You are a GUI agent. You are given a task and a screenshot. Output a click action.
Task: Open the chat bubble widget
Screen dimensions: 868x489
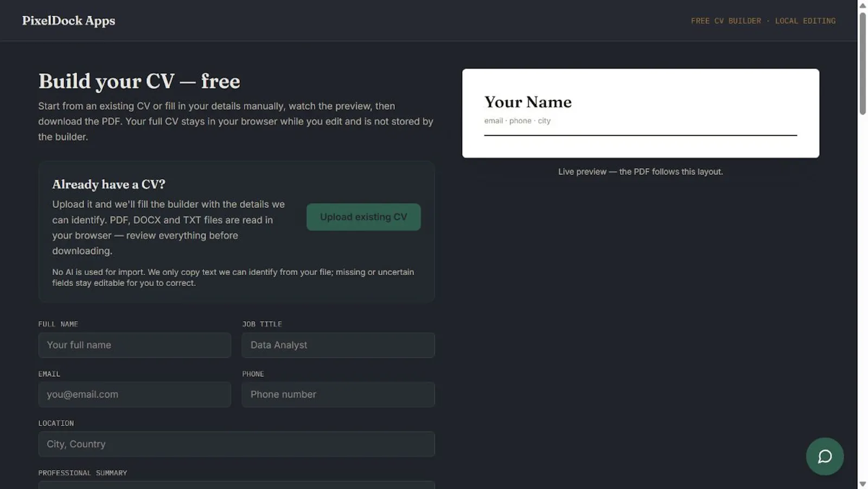pos(825,456)
